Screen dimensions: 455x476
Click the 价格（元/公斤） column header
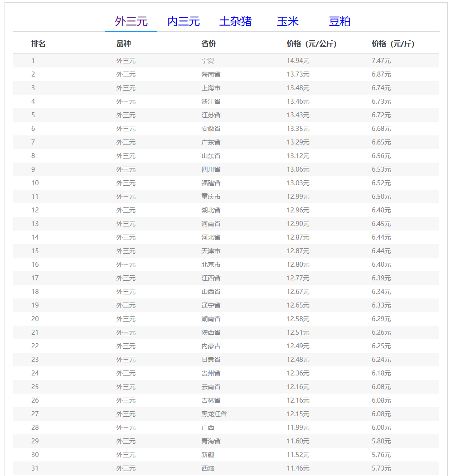311,44
